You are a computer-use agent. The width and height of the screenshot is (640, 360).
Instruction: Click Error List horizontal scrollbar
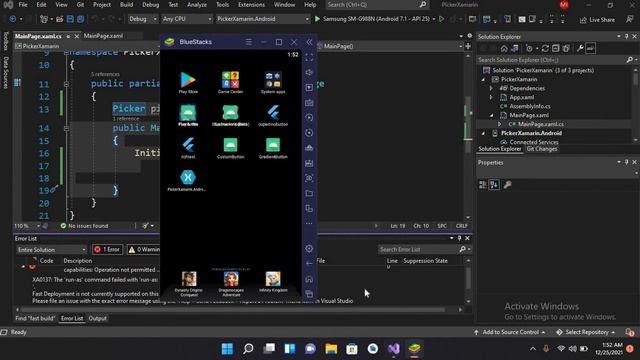233,309
